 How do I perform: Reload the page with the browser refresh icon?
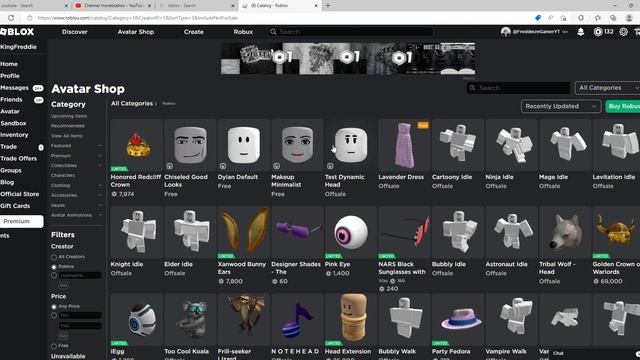[11, 18]
